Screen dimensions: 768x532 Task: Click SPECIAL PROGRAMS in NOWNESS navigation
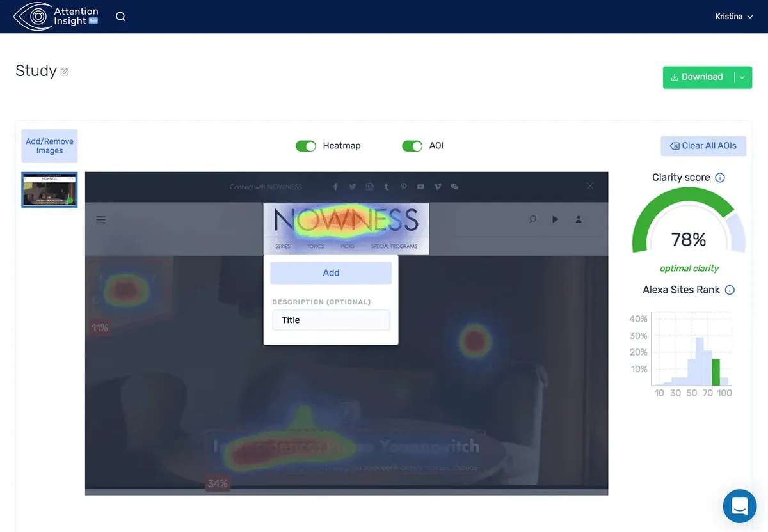click(x=394, y=246)
